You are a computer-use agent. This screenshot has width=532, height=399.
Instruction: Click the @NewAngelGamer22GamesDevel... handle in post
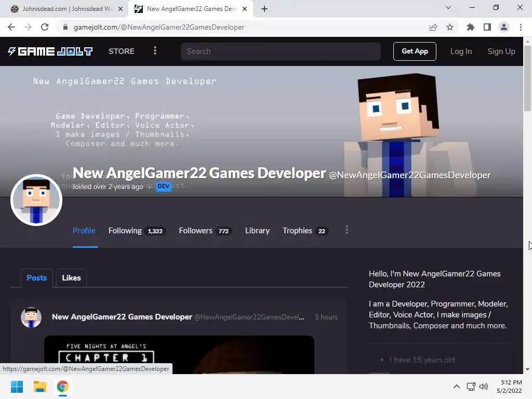pos(249,317)
